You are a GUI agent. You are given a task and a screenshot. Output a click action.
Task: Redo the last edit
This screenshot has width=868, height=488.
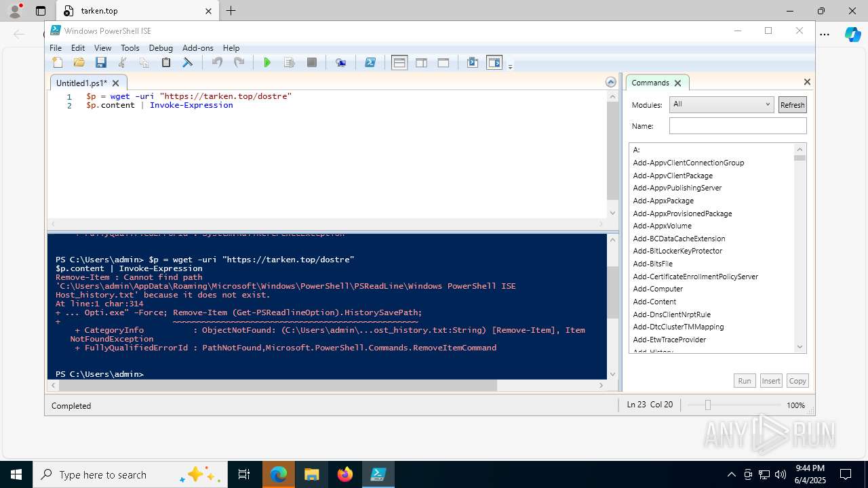[x=239, y=62]
